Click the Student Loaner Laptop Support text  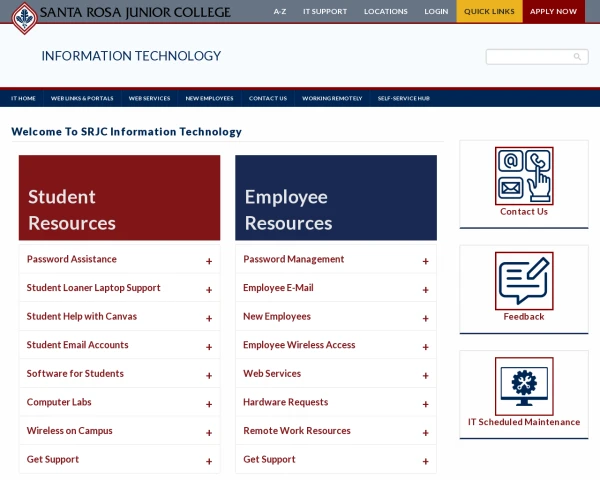pos(93,288)
